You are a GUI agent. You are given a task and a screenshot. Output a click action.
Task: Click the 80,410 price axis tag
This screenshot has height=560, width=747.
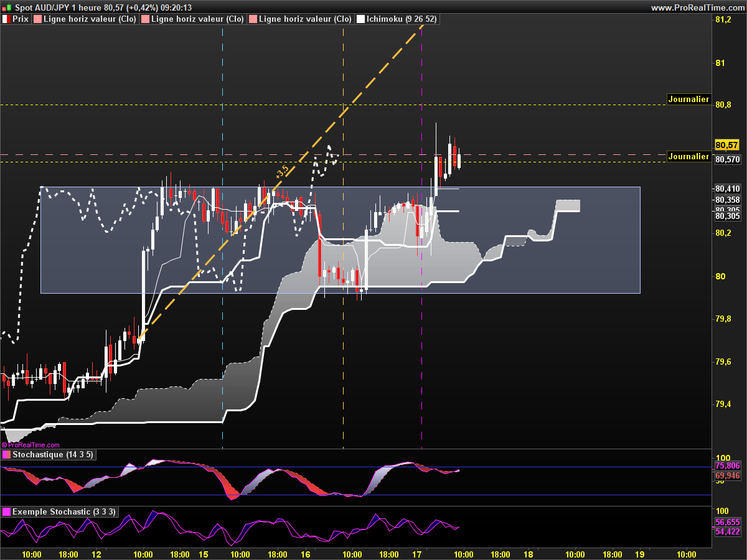(x=728, y=189)
